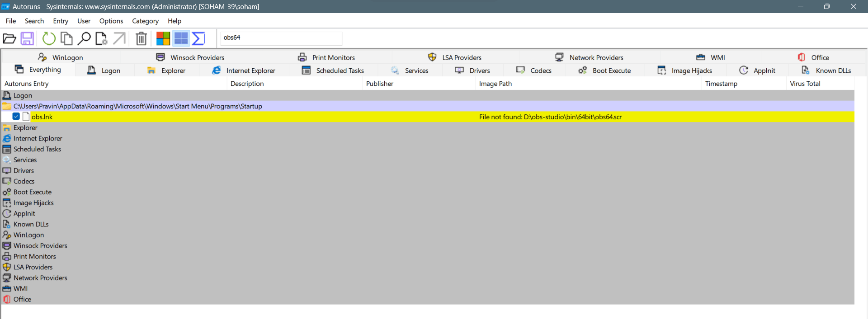Sort by the Description column header
The width and height of the screenshot is (868, 319).
[294, 84]
